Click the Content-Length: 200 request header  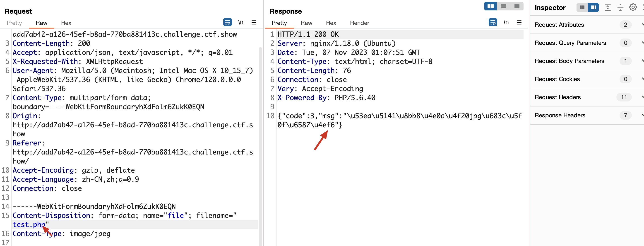[51, 43]
